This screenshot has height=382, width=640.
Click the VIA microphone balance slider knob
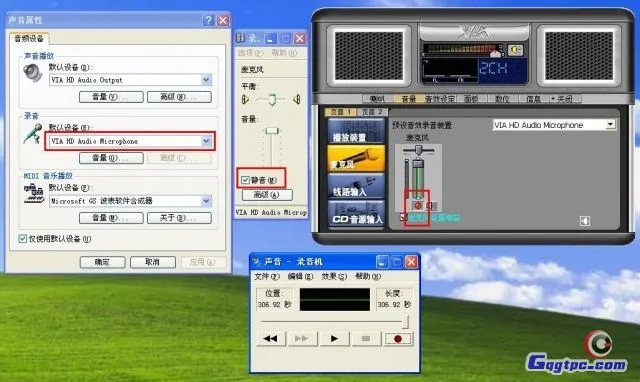click(x=419, y=151)
